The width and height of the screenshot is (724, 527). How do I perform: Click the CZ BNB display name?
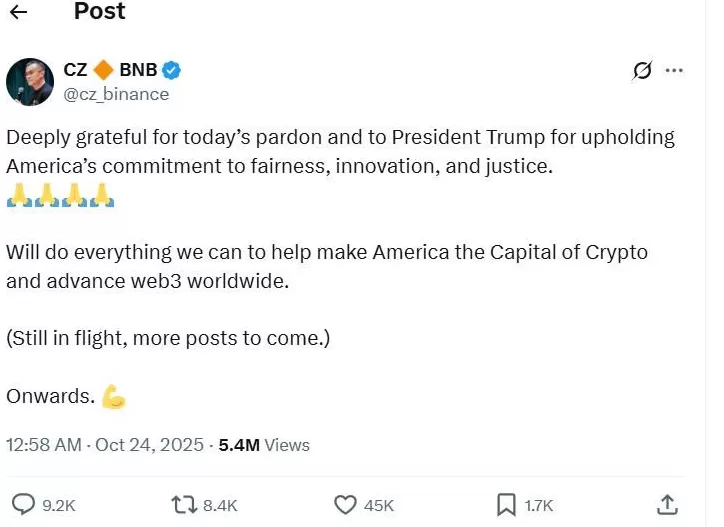[109, 70]
